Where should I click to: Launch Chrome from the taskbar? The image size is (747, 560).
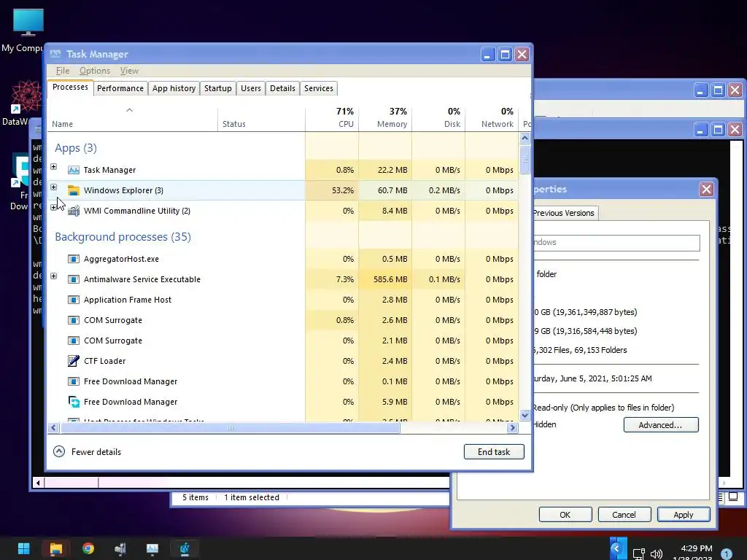[x=88, y=548]
